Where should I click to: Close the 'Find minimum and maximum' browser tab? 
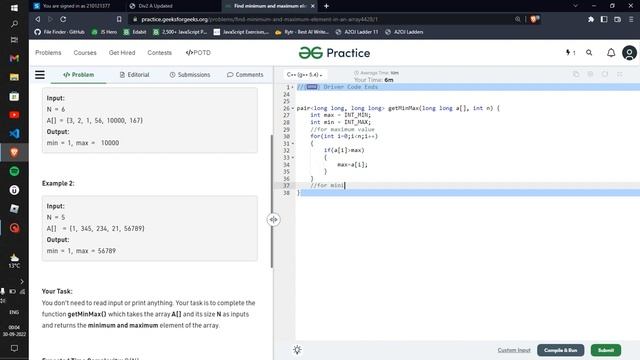[x=313, y=6]
